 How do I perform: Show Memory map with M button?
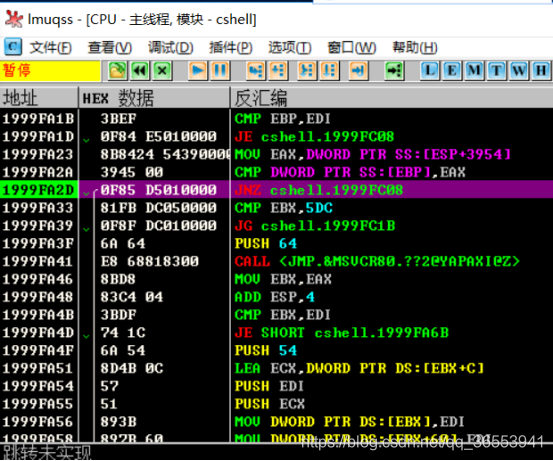(x=474, y=71)
